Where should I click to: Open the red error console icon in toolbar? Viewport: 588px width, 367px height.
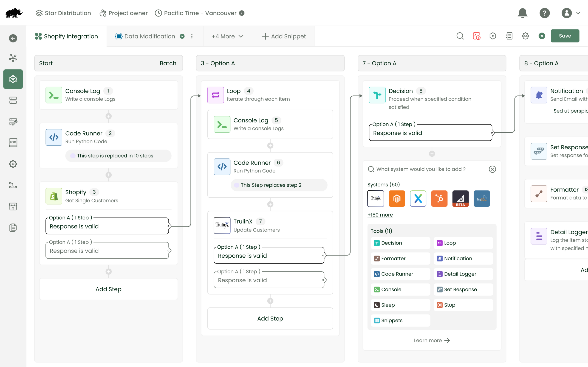click(476, 36)
